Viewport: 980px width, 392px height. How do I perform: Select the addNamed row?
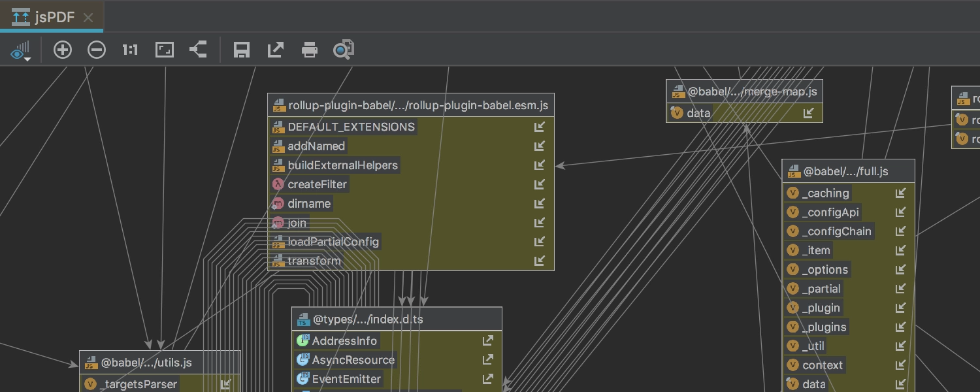[411, 146]
